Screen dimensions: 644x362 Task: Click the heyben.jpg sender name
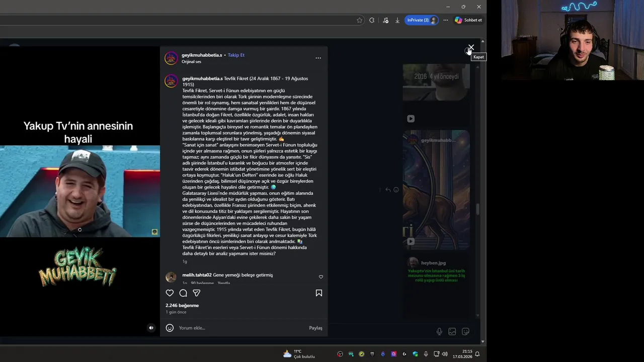point(433,263)
